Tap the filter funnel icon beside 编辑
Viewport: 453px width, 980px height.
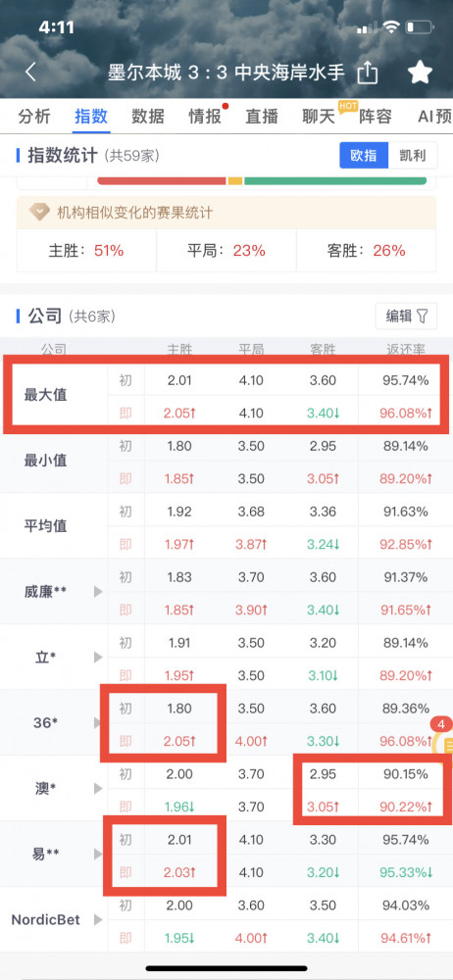click(x=423, y=317)
